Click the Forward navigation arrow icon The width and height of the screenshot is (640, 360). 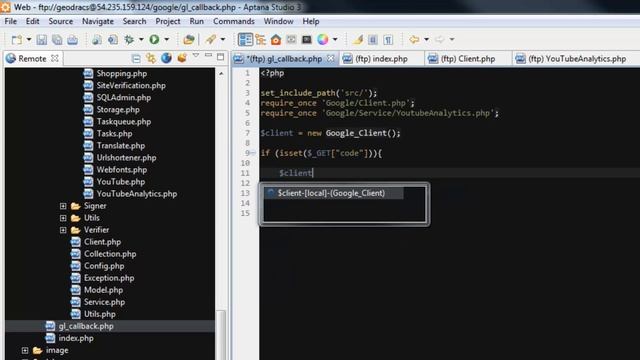pos(439,40)
